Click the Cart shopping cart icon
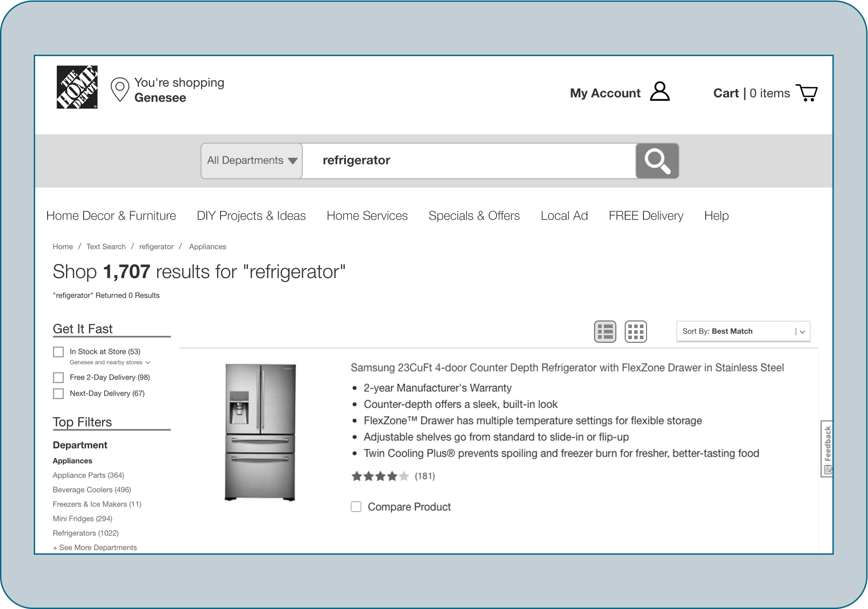The height and width of the screenshot is (609, 868). [x=808, y=92]
